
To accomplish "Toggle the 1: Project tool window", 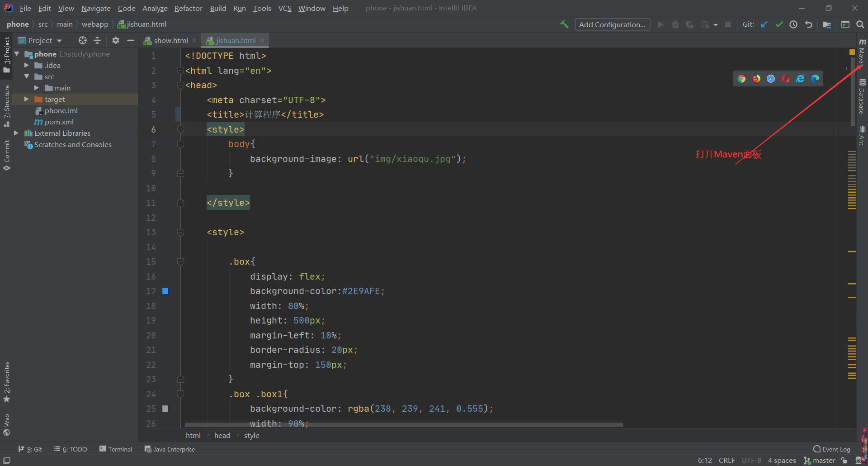I will pos(6,55).
